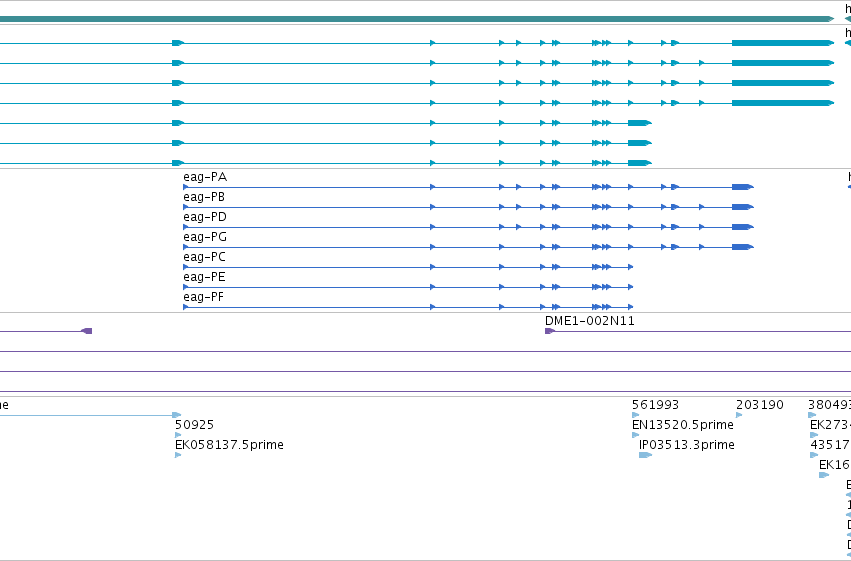Select the eag-PA transcript label

205,177
